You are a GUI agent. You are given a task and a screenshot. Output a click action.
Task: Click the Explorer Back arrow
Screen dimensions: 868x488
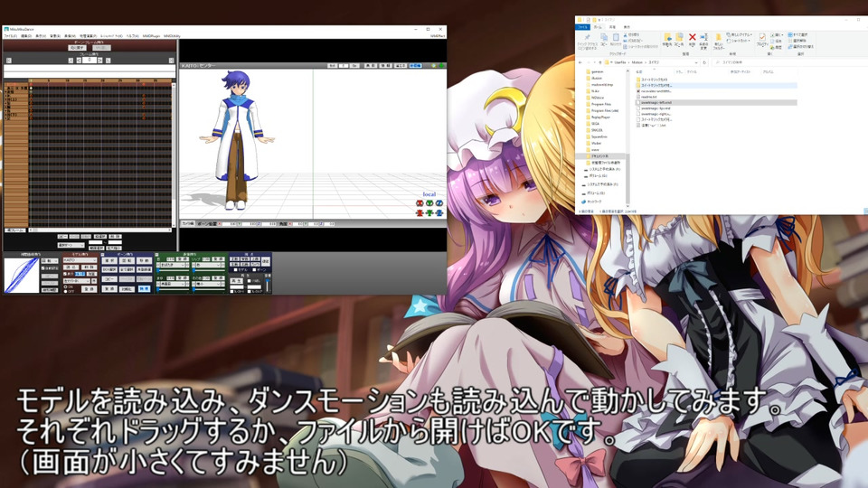click(x=580, y=62)
